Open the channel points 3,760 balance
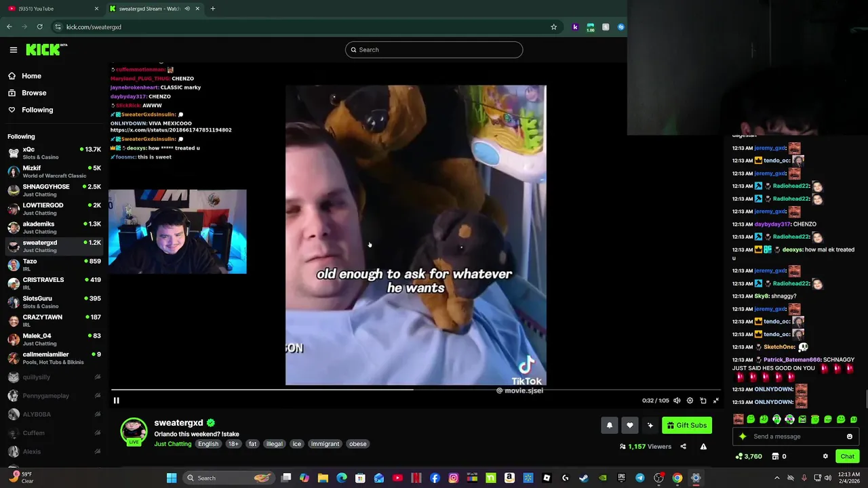This screenshot has width=868, height=488. tap(749, 456)
